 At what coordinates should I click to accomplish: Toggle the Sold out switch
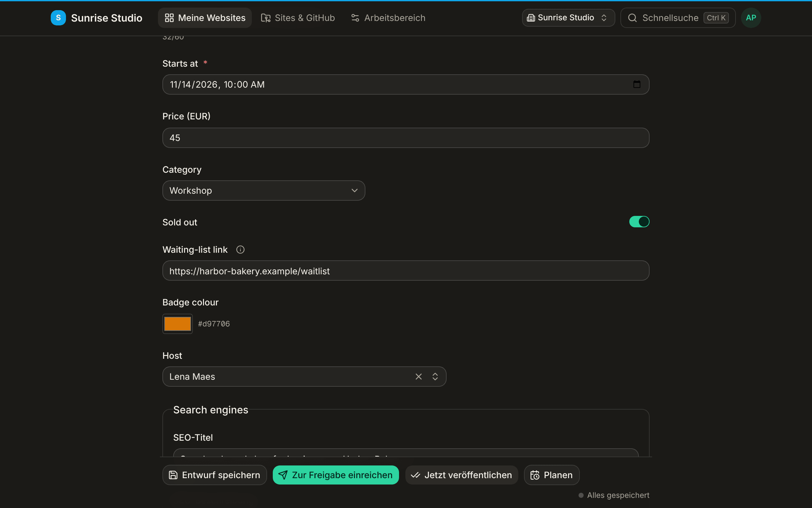pyautogui.click(x=639, y=222)
